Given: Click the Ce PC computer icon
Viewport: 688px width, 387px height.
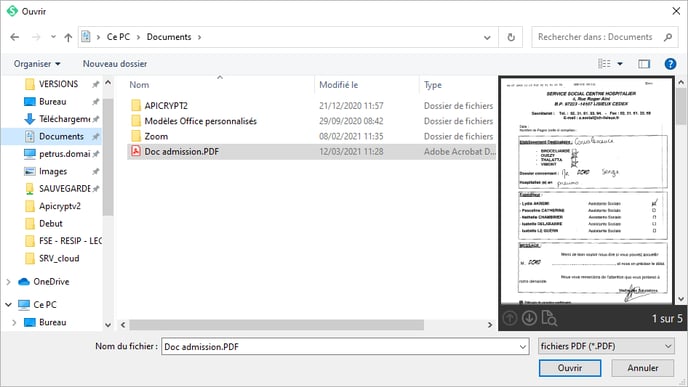Looking at the screenshot, I should tap(24, 305).
